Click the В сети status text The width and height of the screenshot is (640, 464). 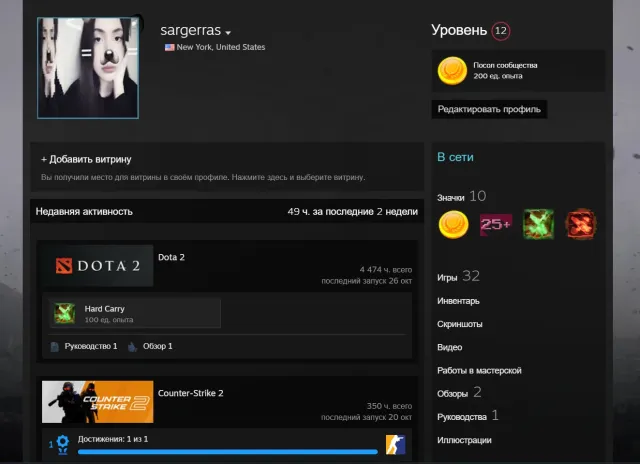point(456,157)
